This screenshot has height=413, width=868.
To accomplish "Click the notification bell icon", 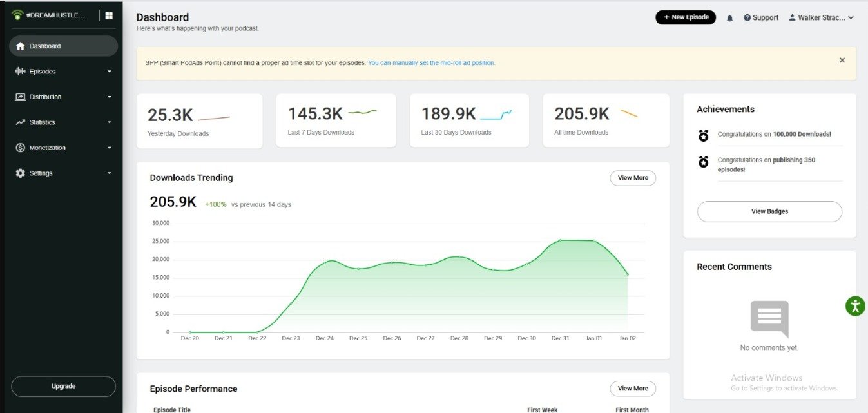I will point(729,18).
